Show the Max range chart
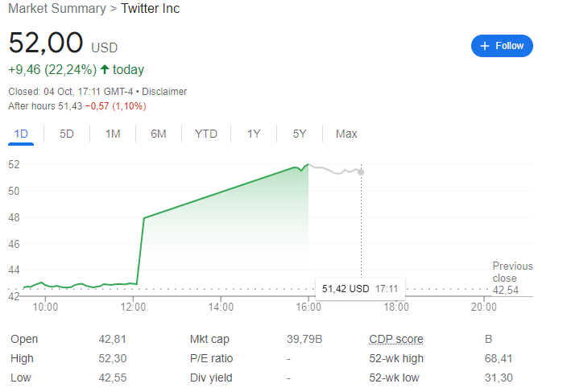 346,134
